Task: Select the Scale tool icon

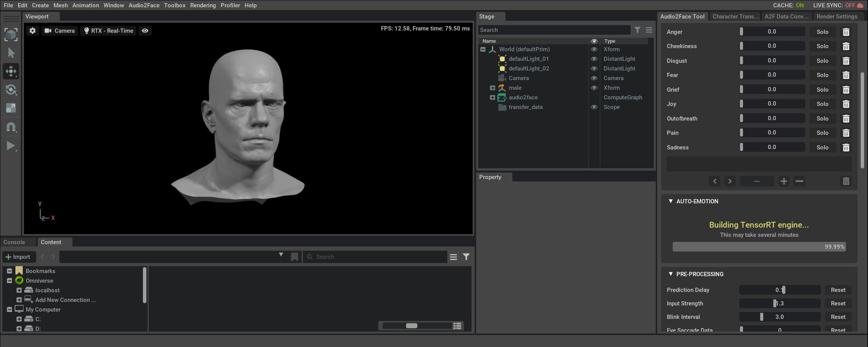Action: tap(11, 108)
